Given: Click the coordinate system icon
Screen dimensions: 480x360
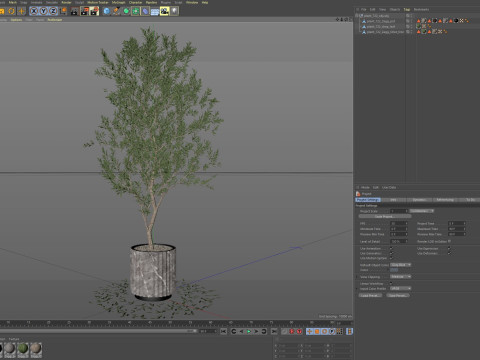Looking at the screenshot, I should pyautogui.click(x=63, y=11).
